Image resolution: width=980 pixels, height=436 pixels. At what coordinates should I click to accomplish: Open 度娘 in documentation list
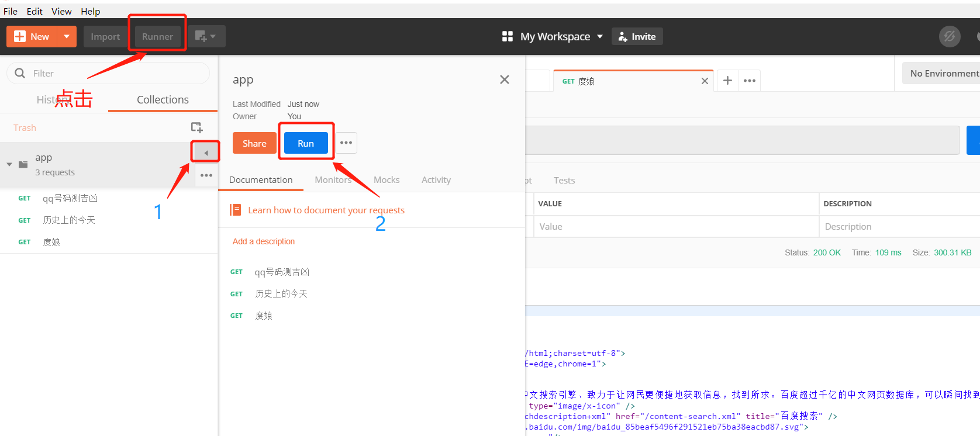click(264, 316)
